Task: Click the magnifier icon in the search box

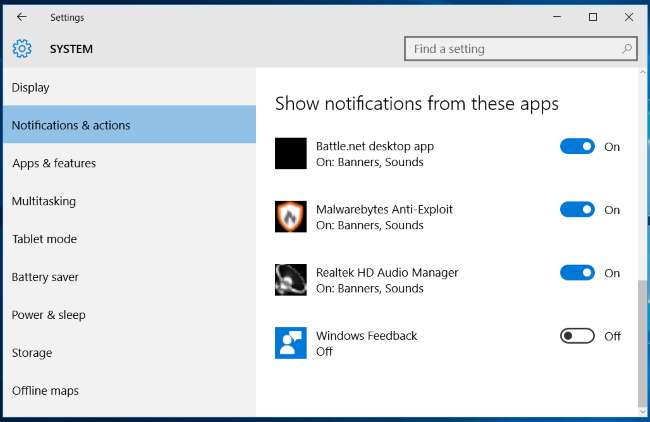Action: 627,48
